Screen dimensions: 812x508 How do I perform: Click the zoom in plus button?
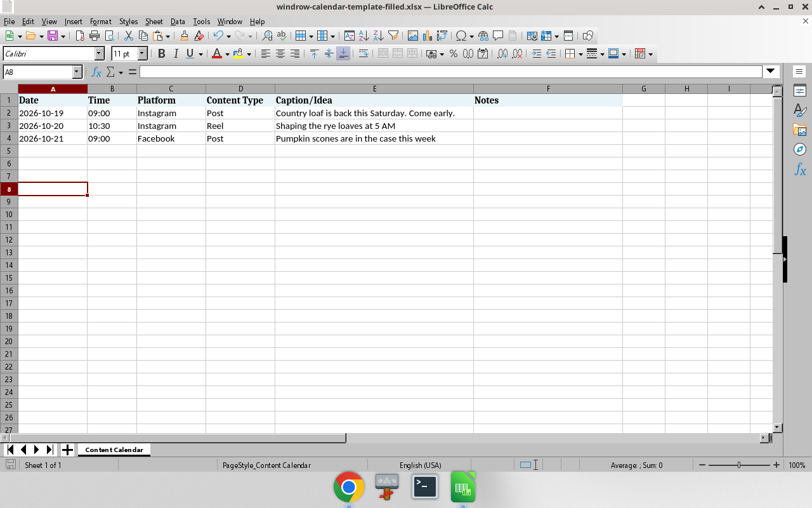click(776, 465)
